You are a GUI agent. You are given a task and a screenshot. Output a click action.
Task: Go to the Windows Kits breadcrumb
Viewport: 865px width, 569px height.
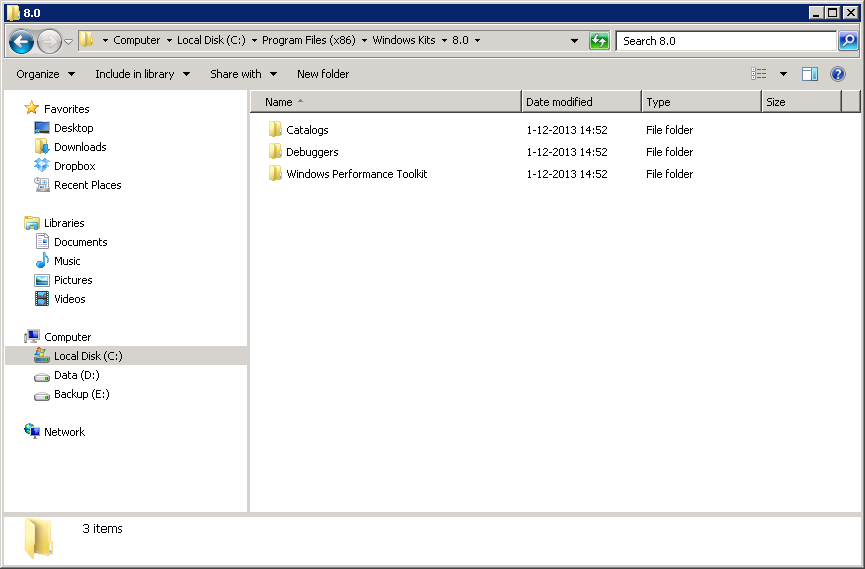point(404,40)
